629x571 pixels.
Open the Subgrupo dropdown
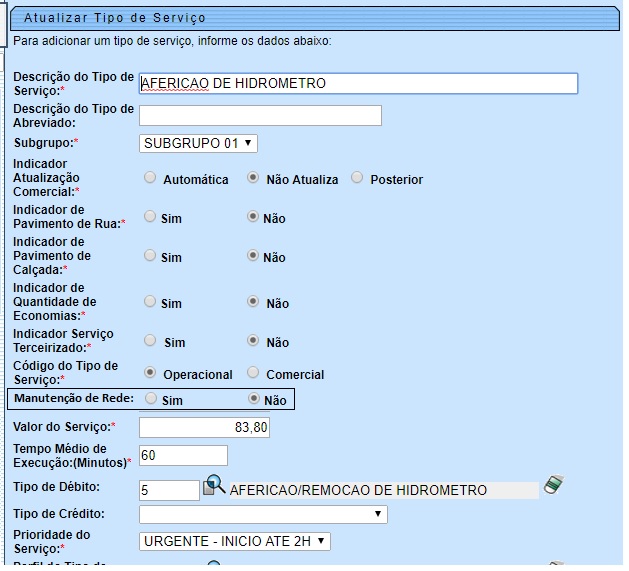point(198,143)
